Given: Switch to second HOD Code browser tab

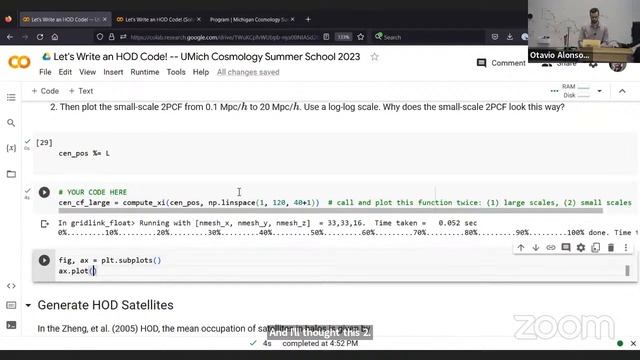Looking at the screenshot, I should click(x=159, y=19).
